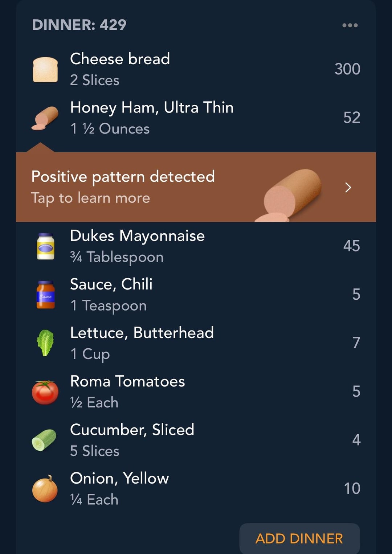392x554 pixels.
Task: Tap the Roma Tomatoes icon
Action: (45, 392)
